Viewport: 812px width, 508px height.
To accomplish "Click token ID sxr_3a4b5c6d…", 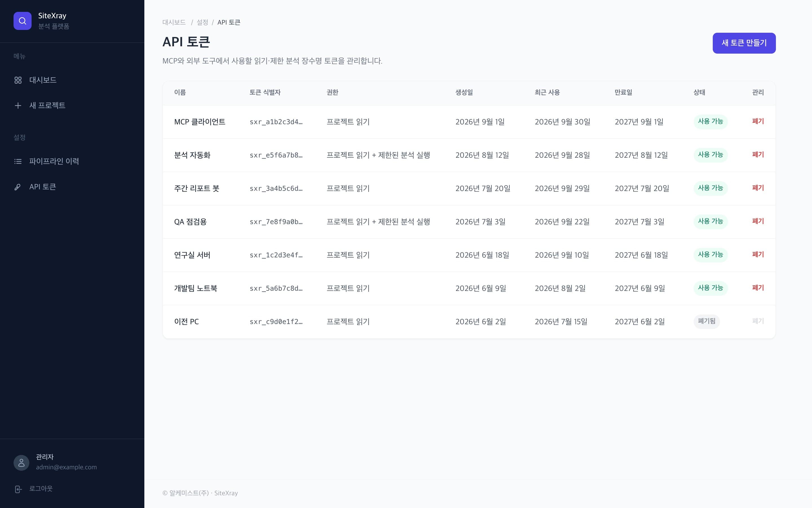I will tap(276, 188).
